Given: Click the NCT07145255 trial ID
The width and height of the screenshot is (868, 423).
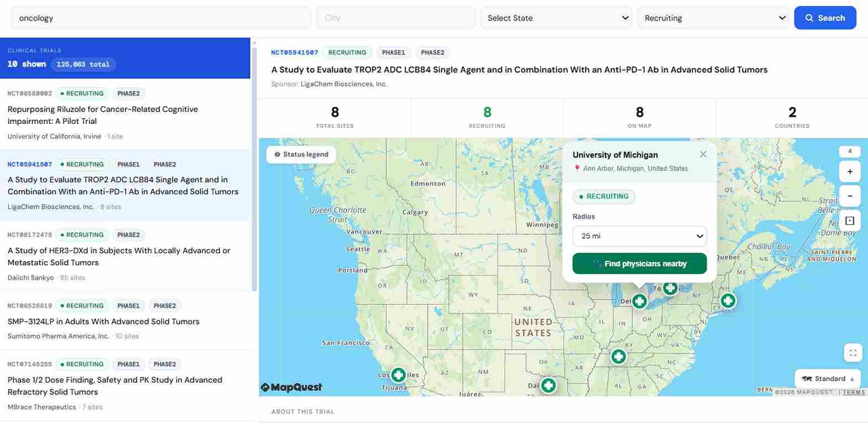Looking at the screenshot, I should click(30, 364).
